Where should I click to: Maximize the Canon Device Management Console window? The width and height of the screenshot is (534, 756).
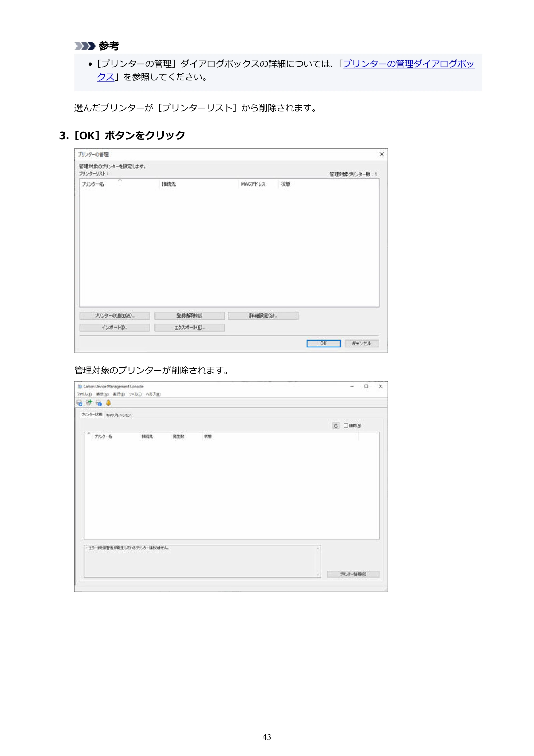coord(366,386)
